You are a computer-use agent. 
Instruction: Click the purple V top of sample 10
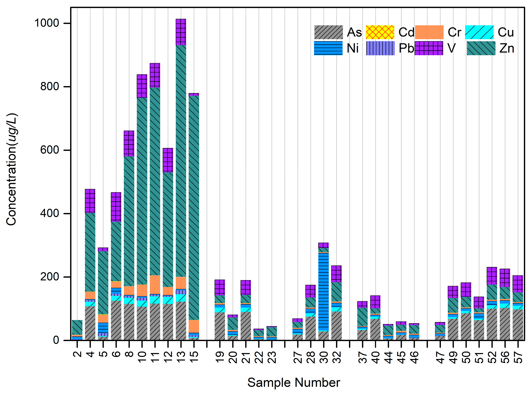pos(142,86)
